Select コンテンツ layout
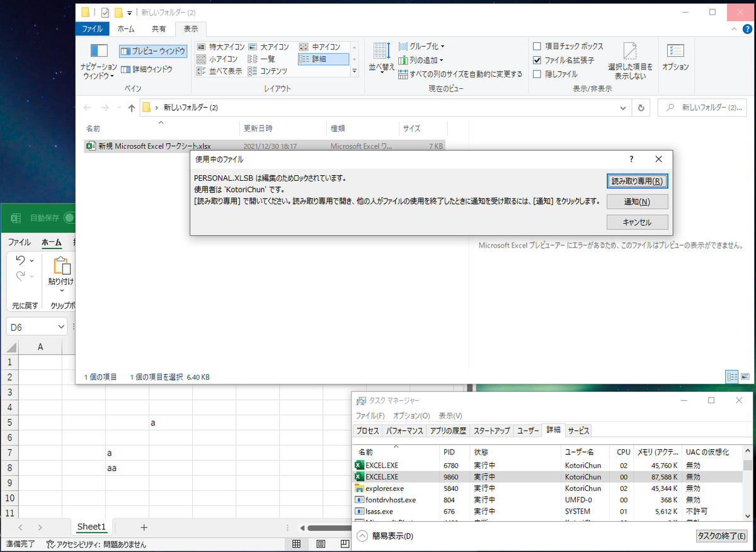The width and height of the screenshot is (756, 552). coord(267,71)
